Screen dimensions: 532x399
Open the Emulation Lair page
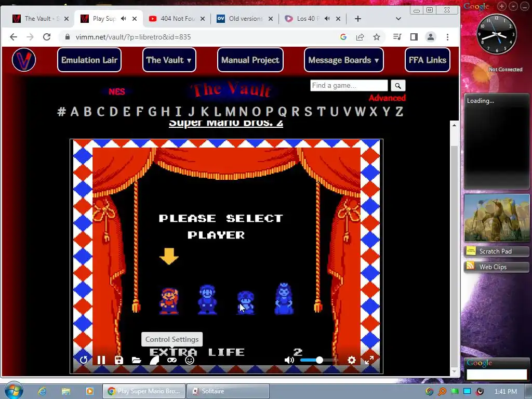(89, 60)
